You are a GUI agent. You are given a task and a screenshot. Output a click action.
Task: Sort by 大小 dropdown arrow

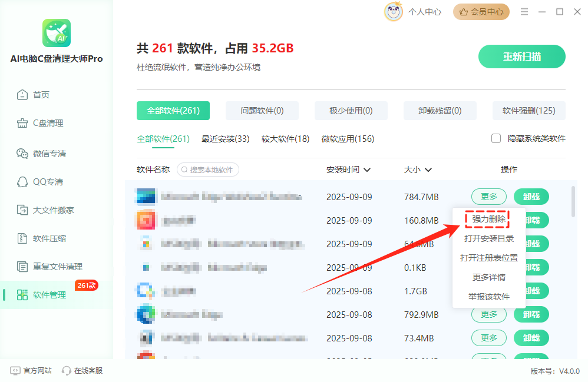pos(428,170)
